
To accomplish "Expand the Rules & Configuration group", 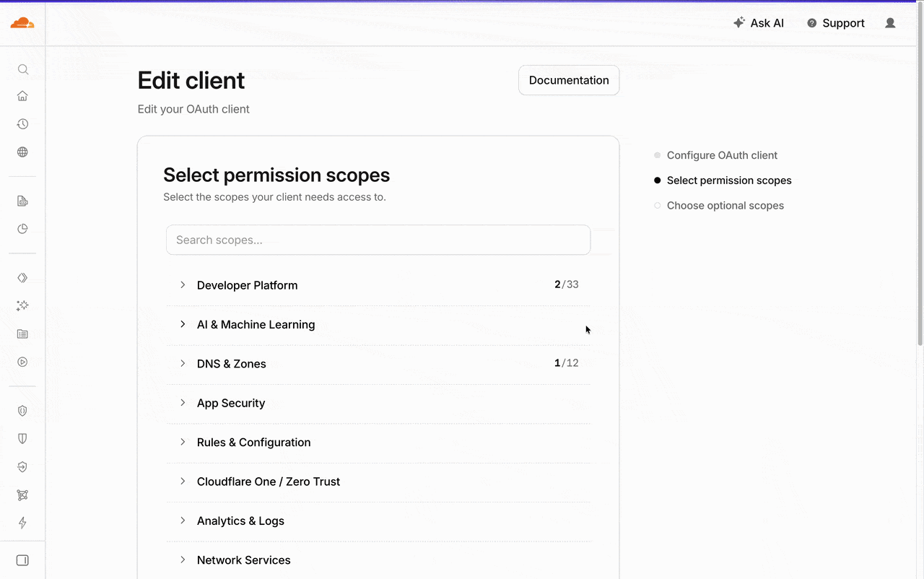I will [x=378, y=443].
